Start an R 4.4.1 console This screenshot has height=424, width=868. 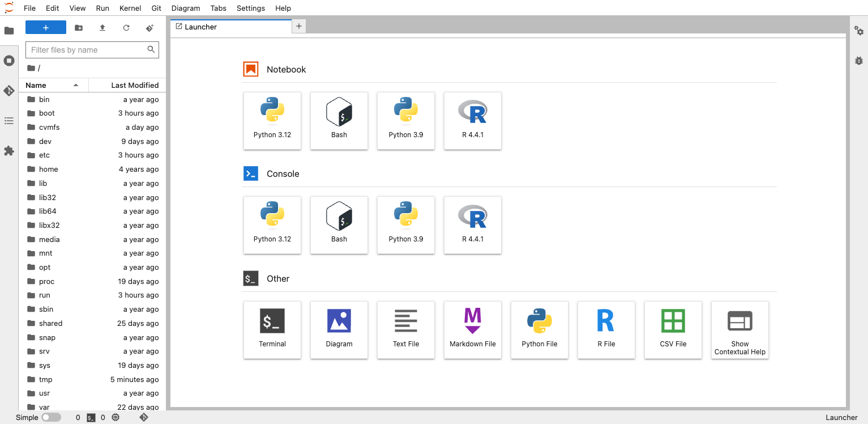pyautogui.click(x=473, y=225)
